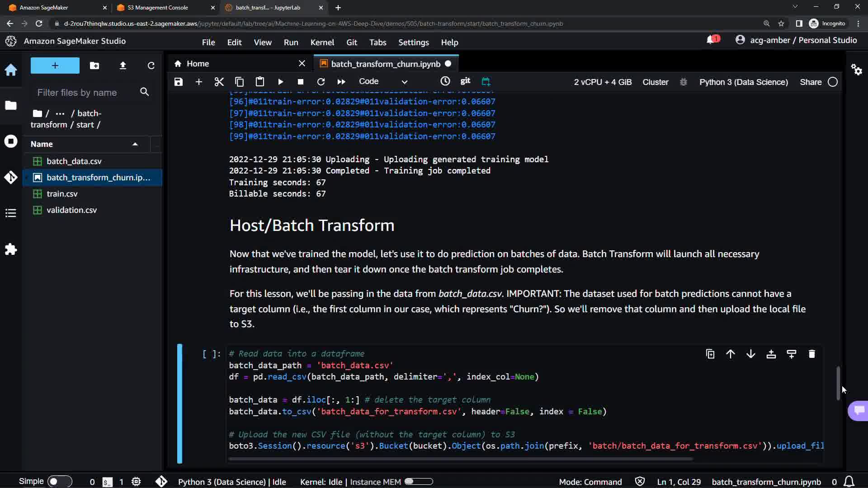Save the notebook with the floppy disk icon
Screen dimensions: 868x488
point(179,82)
